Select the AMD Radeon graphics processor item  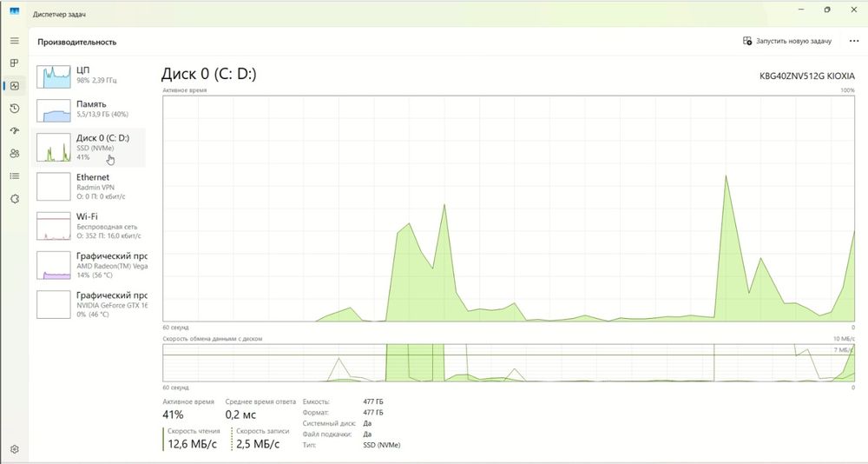click(x=89, y=266)
